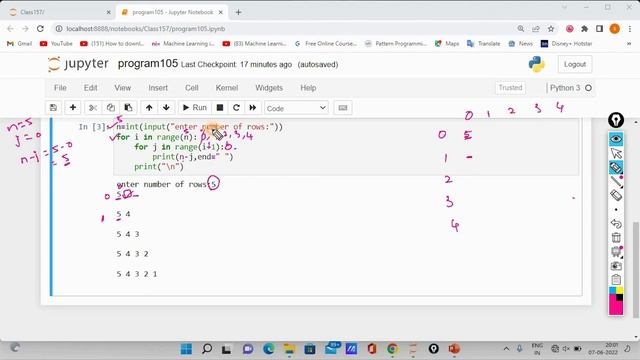The image size is (640, 360).
Task: Undo the last annotation stroke
Action: point(616,224)
